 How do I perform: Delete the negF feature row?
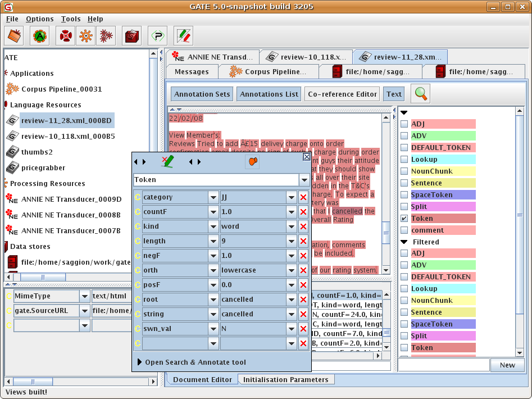coord(303,256)
